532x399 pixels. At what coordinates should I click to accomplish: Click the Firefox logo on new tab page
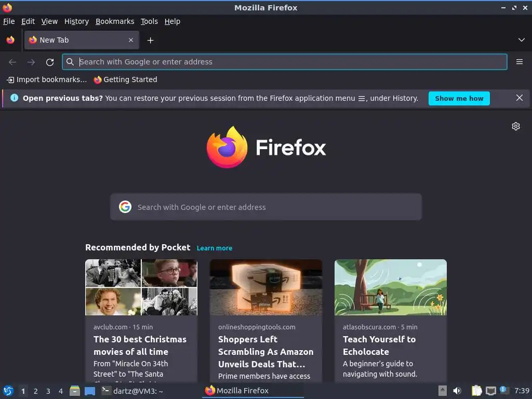[266, 147]
